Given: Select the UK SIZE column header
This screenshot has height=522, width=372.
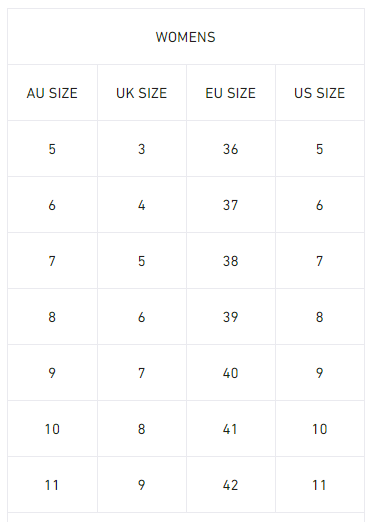Looking at the screenshot, I should (142, 93).
